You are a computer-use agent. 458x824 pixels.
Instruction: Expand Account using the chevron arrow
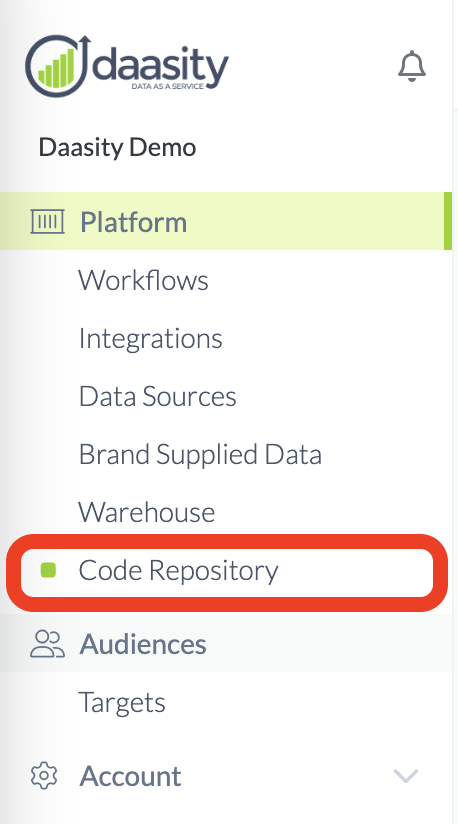[406, 776]
